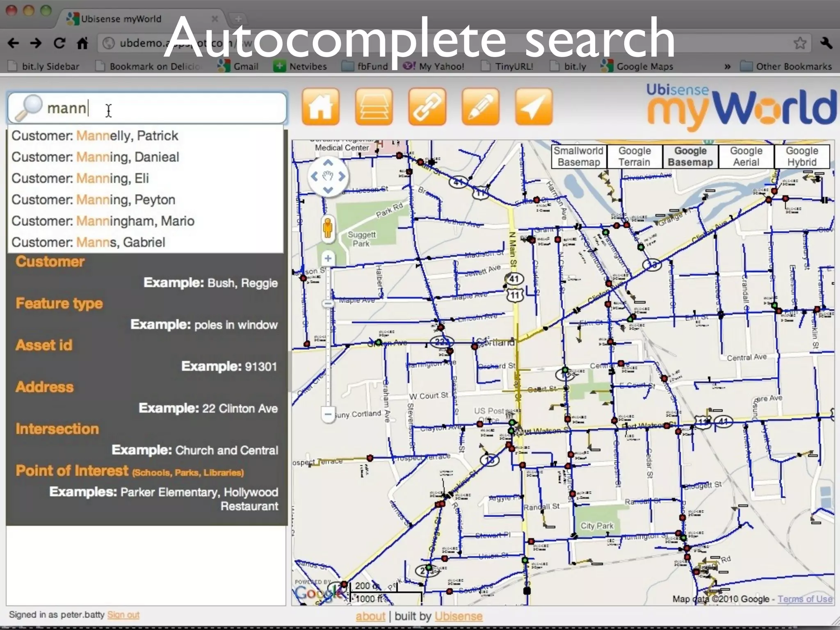Open the Terms of Use link
840x630 pixels.
coord(805,599)
